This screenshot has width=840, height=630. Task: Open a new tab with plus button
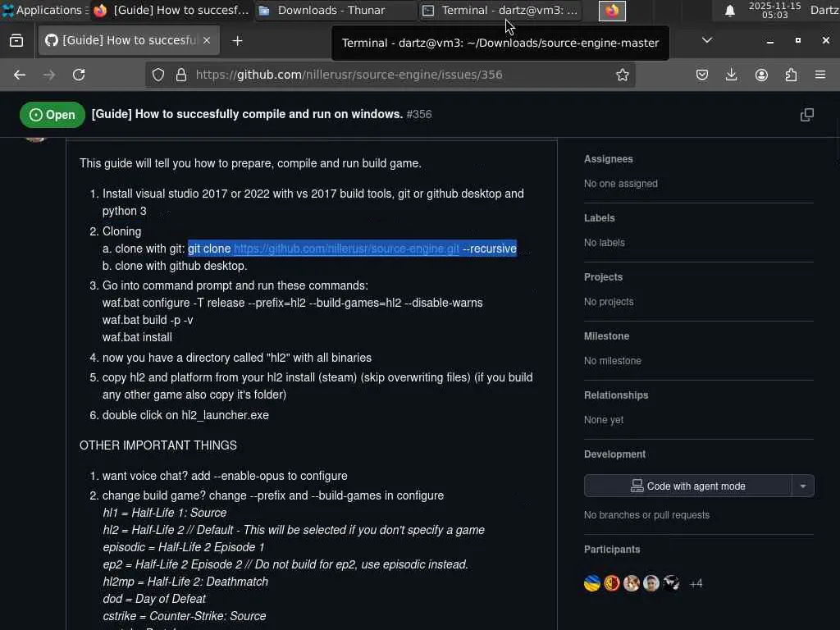237,41
